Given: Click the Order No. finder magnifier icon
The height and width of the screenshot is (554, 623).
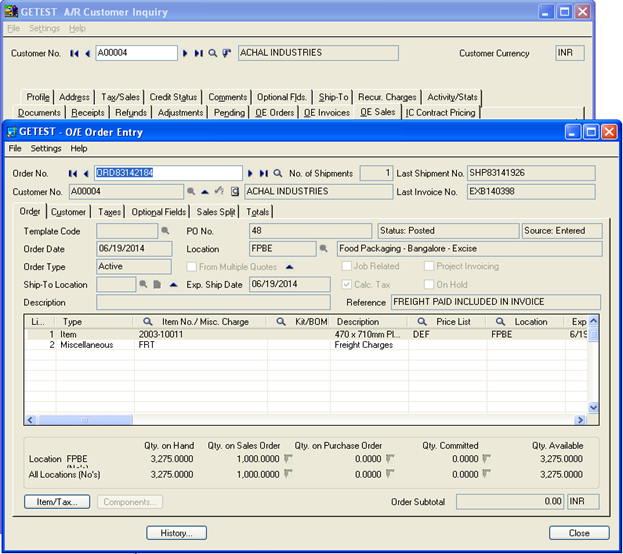Looking at the screenshot, I should coord(277,173).
